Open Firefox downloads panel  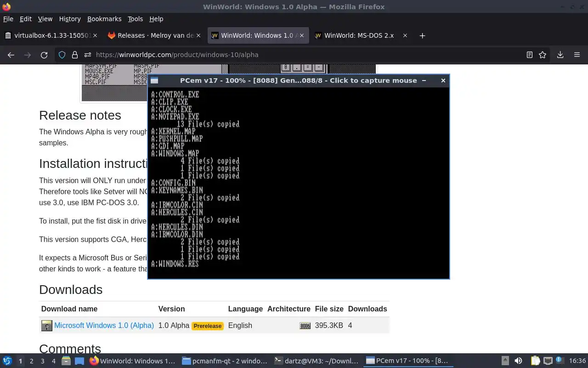click(560, 55)
